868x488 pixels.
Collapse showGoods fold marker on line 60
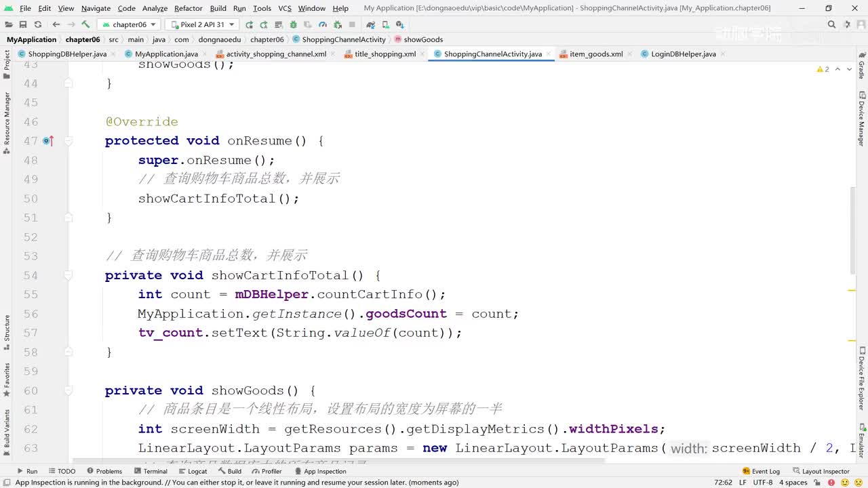tap(68, 390)
